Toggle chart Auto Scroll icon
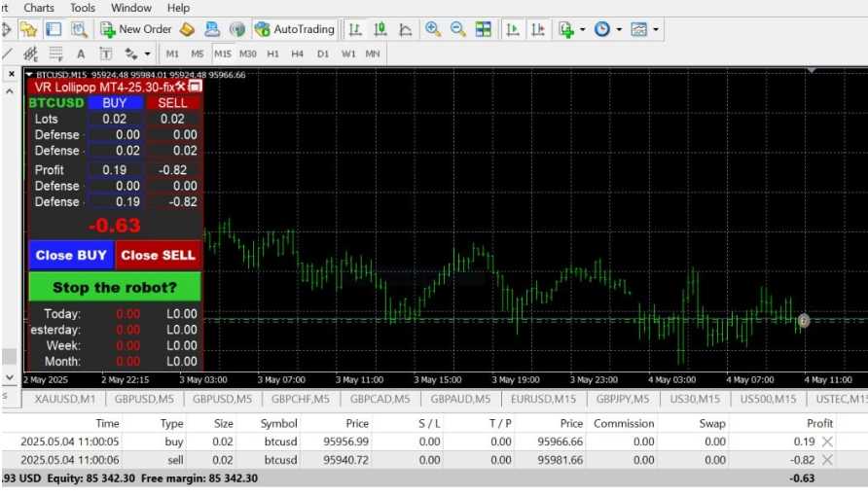 tap(513, 29)
